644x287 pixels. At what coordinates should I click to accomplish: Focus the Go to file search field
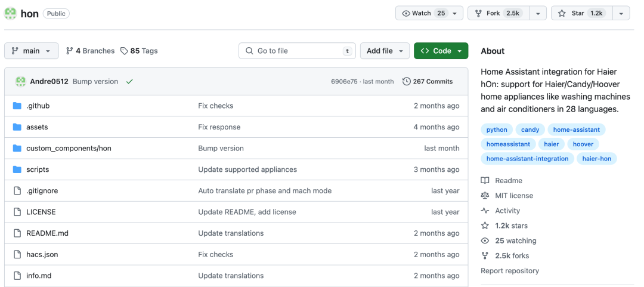297,51
